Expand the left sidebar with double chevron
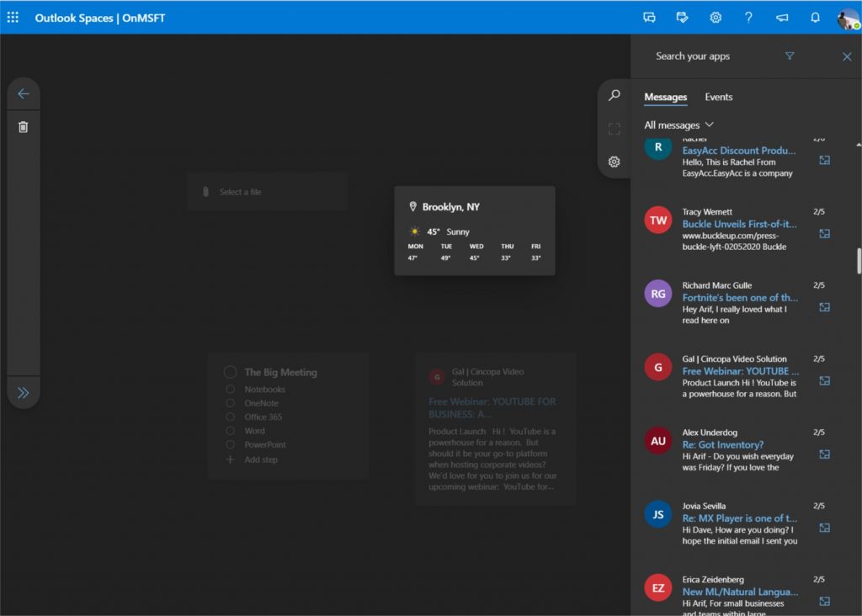 click(24, 392)
